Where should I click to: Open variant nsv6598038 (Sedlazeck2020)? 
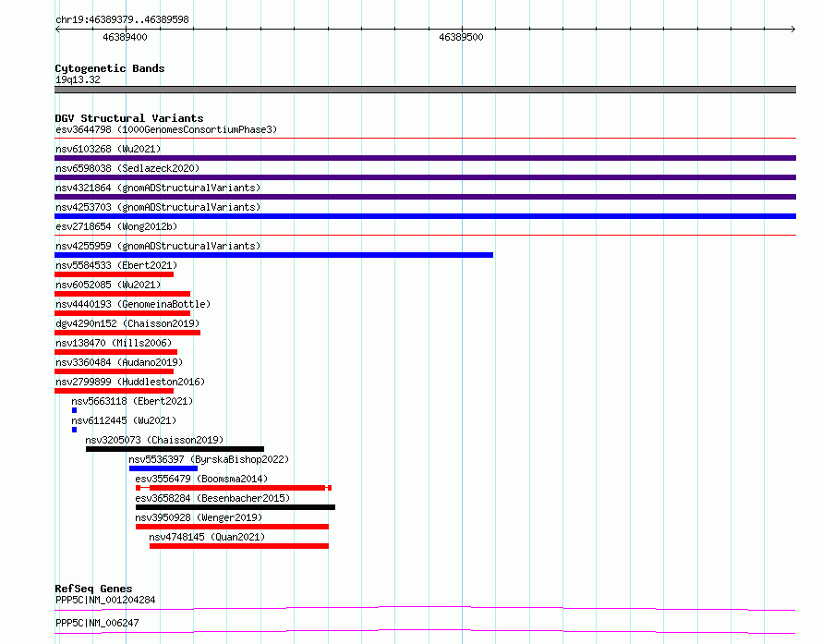pyautogui.click(x=127, y=168)
